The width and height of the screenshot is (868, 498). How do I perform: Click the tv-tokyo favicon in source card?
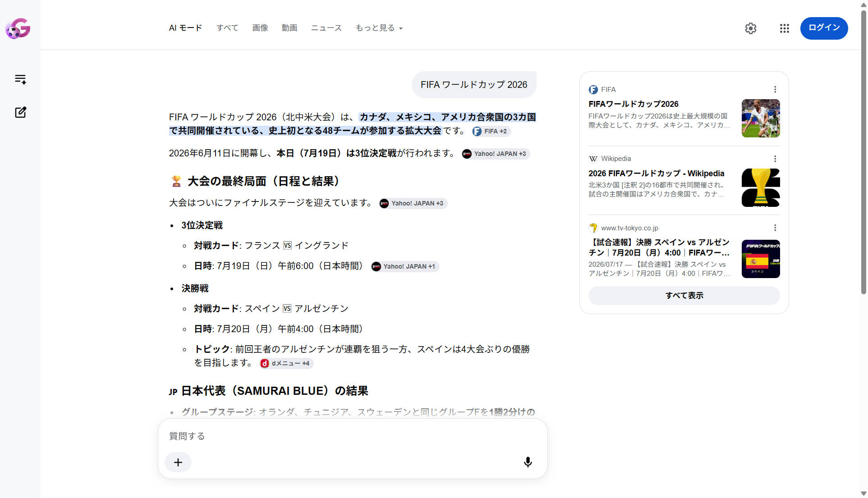[593, 228]
